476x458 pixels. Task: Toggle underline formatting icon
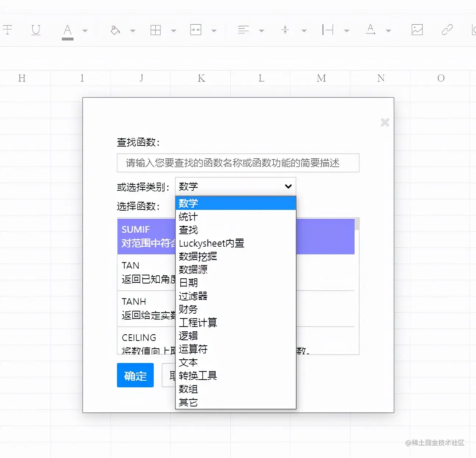(x=36, y=29)
